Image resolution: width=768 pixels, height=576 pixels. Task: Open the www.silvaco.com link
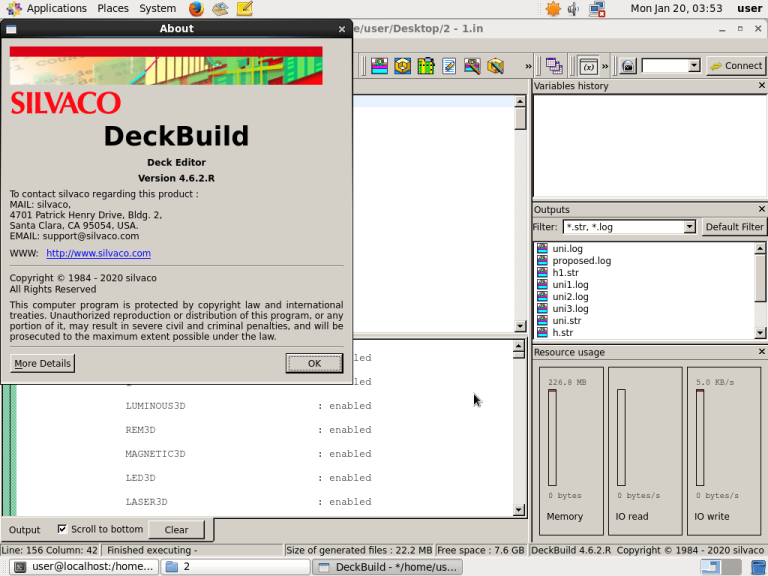click(x=98, y=253)
